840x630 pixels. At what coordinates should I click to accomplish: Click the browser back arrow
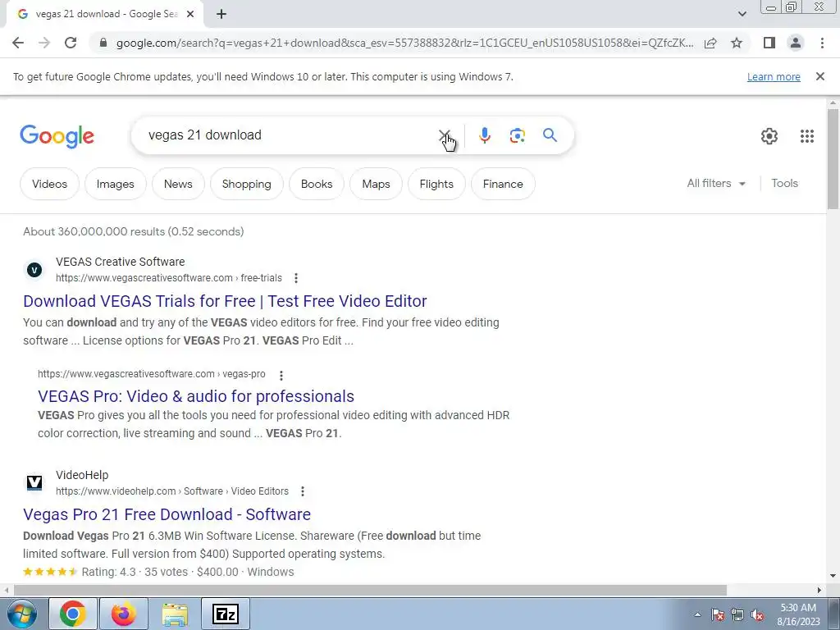(18, 43)
